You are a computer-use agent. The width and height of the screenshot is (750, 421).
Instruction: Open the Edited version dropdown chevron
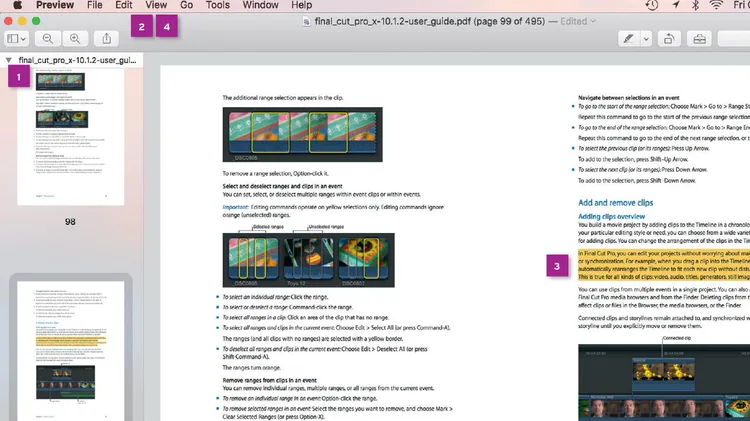coord(593,22)
